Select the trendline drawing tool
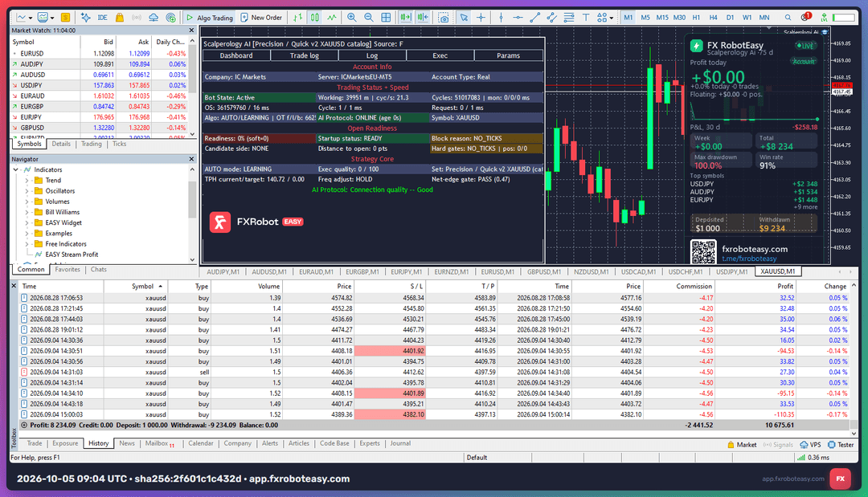 tap(534, 17)
